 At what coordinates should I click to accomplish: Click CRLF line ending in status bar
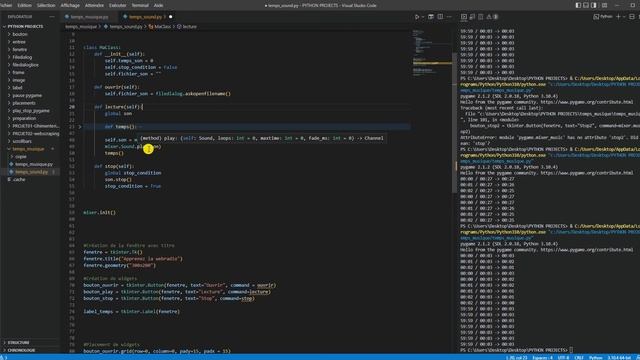click(579, 358)
